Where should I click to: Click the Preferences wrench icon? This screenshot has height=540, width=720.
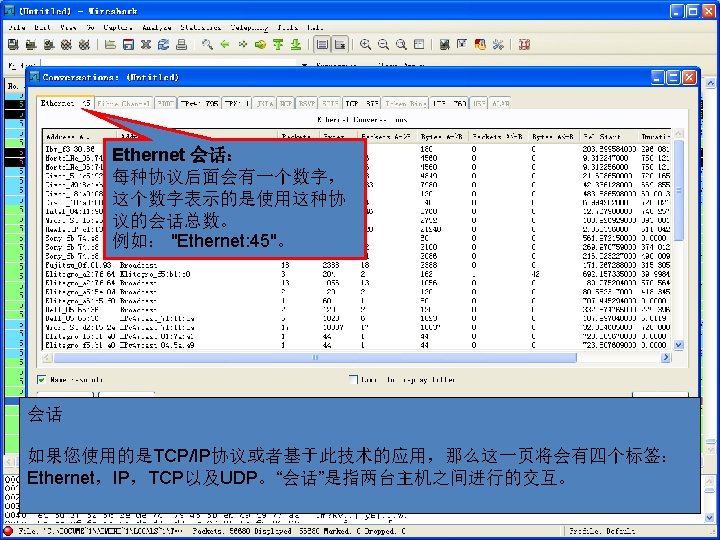pyautogui.click(x=498, y=45)
